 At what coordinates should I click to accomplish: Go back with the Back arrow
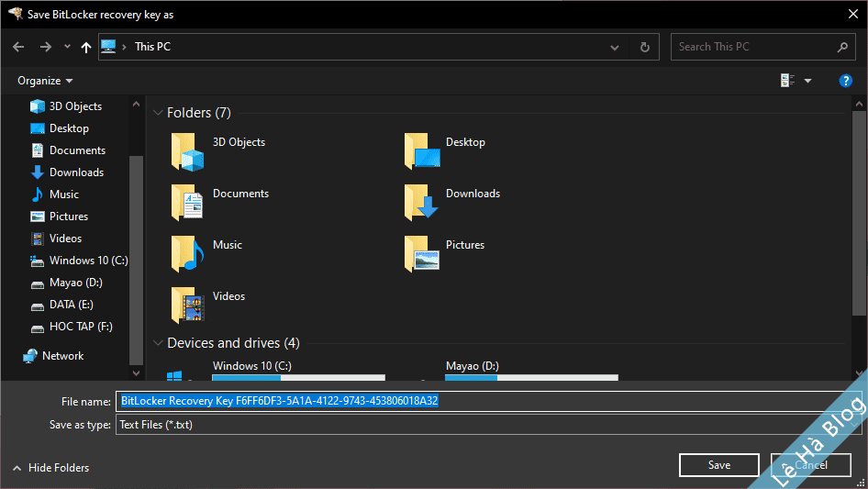coord(18,47)
